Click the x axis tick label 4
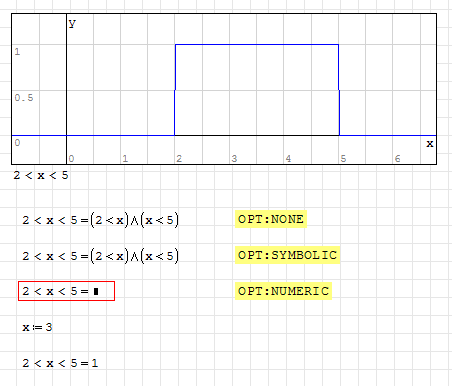 click(x=288, y=159)
